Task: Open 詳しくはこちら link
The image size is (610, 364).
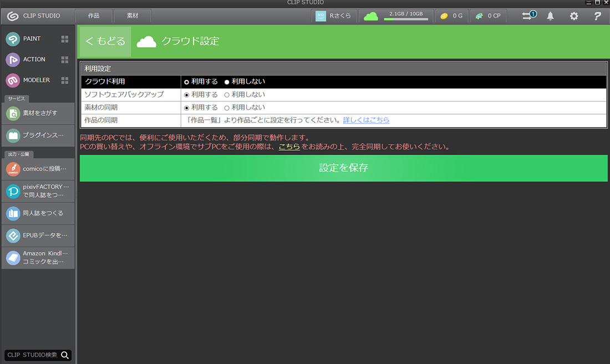Action: [366, 120]
